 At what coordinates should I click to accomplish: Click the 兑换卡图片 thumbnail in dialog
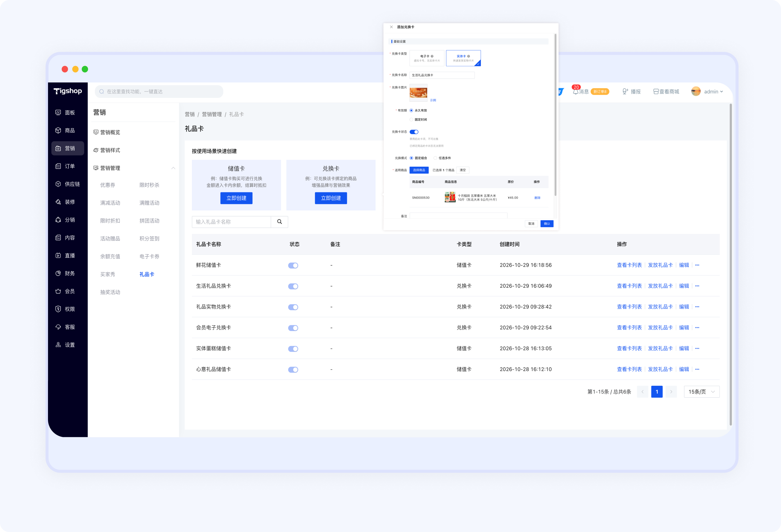pyautogui.click(x=418, y=93)
